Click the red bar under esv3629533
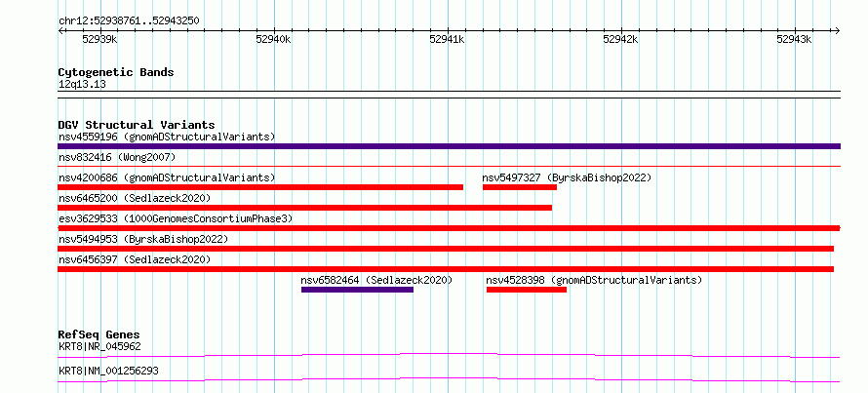The image size is (868, 393). [x=449, y=228]
